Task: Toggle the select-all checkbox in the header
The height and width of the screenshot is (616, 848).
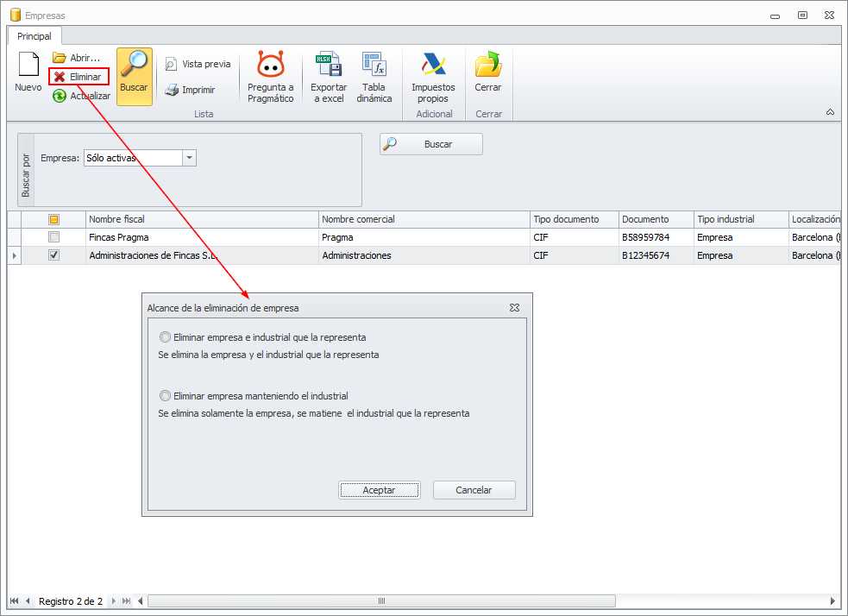Action: (53, 220)
